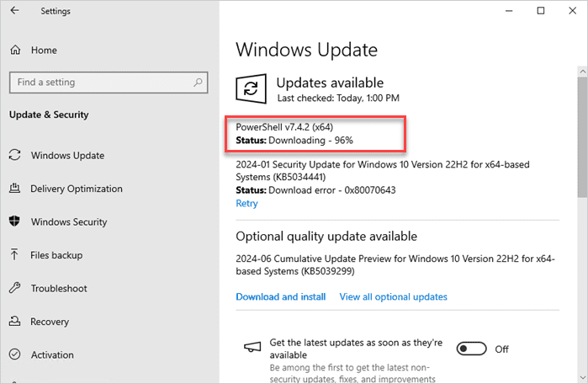588x384 pixels.
Task: Open the Home settings page
Action: [x=44, y=50]
